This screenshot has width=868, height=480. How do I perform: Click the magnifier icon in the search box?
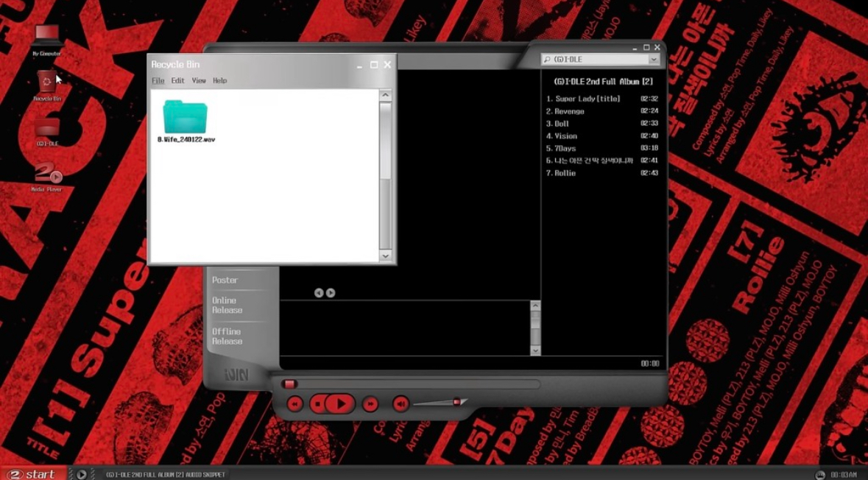coord(548,59)
